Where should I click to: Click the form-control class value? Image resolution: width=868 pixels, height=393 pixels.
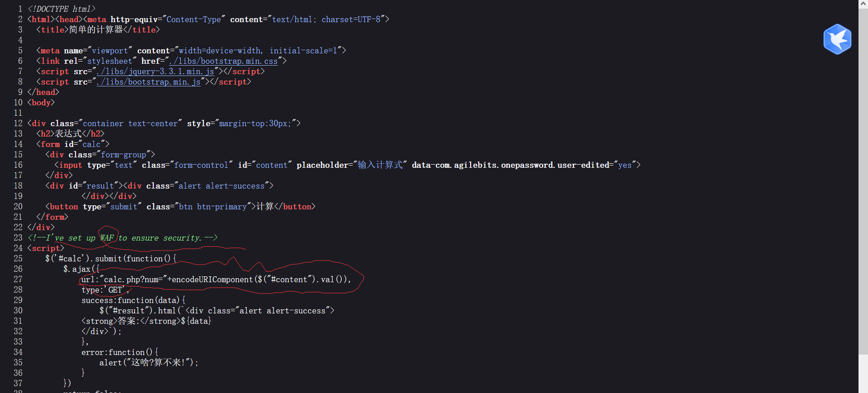coord(201,165)
